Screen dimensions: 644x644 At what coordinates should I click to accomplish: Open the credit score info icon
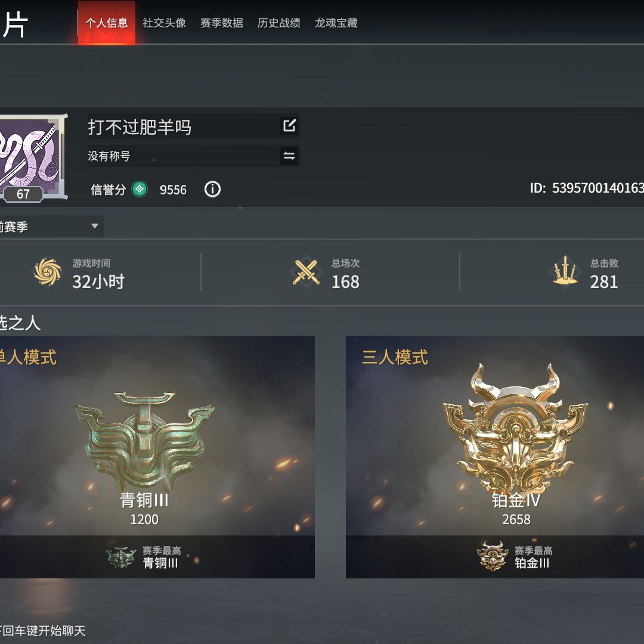click(x=212, y=190)
